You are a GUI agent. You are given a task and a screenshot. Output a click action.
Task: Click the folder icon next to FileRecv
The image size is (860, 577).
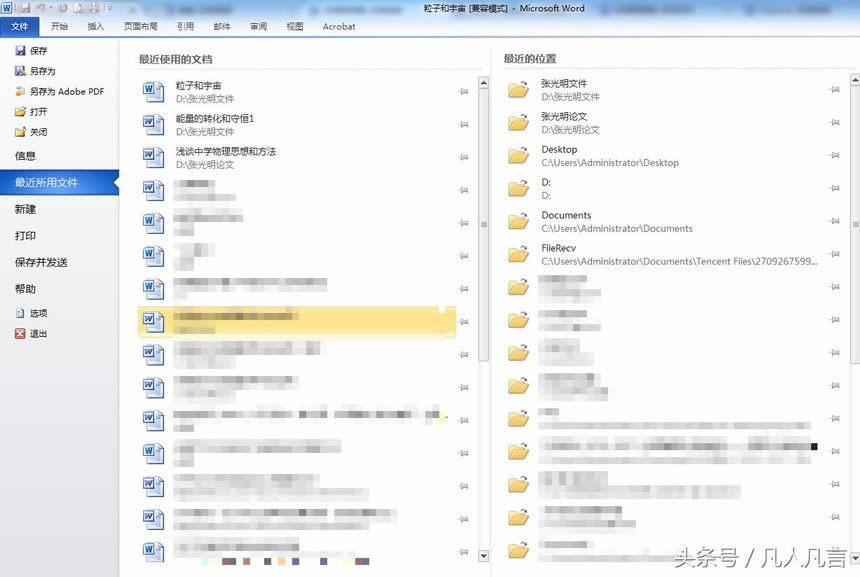(x=520, y=253)
